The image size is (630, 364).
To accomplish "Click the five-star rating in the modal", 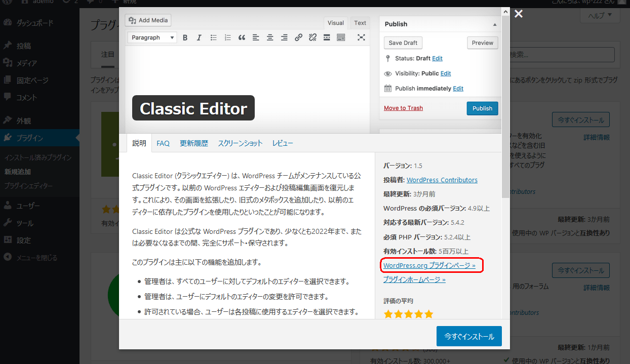I will click(409, 314).
